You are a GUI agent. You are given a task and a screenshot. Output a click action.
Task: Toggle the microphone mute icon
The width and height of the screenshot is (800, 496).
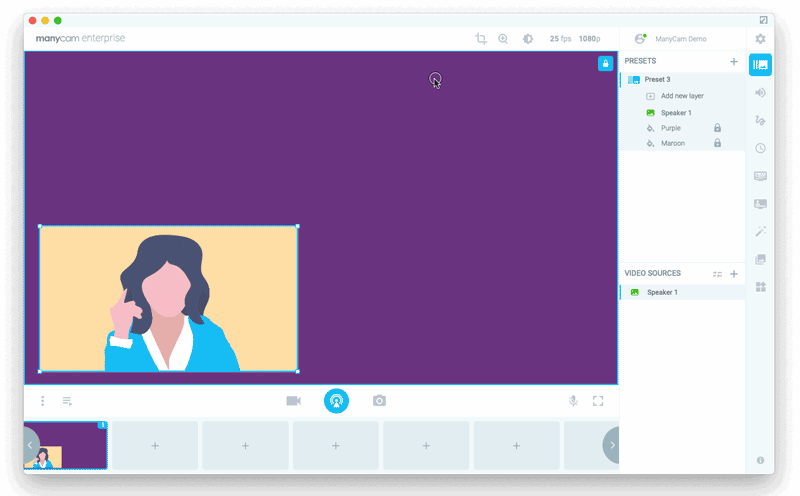pyautogui.click(x=573, y=401)
